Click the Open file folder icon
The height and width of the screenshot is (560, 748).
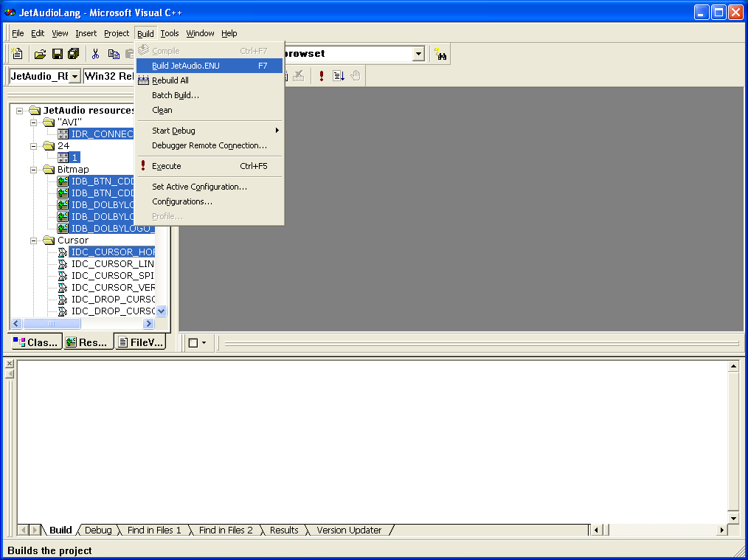[x=40, y=54]
